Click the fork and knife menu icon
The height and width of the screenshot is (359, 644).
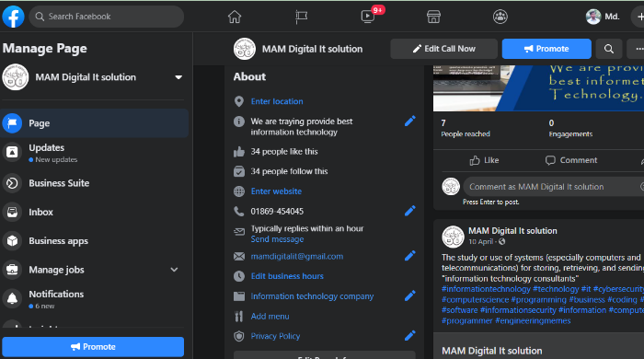tap(238, 317)
